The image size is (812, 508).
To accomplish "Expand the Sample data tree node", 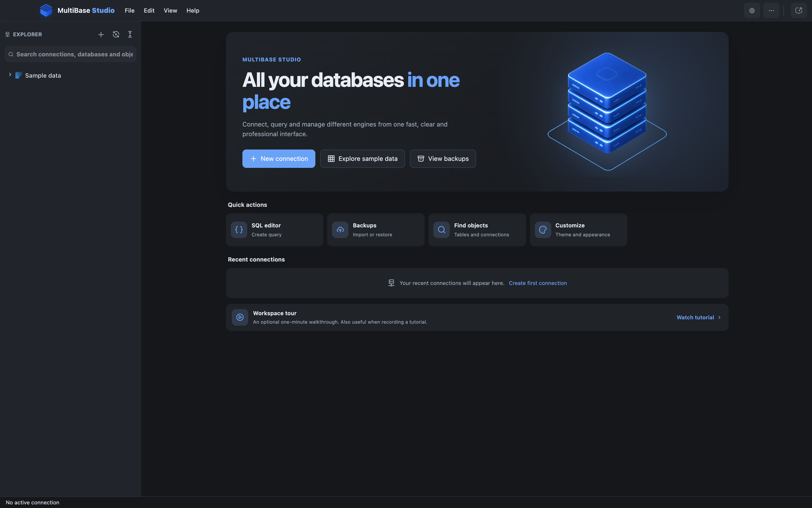I will click(x=10, y=75).
